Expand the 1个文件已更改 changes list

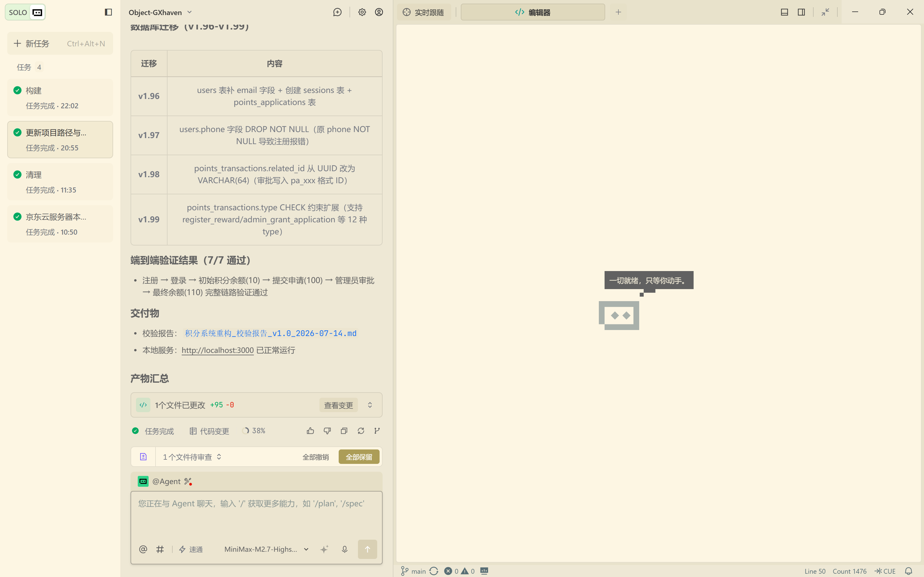(x=370, y=405)
